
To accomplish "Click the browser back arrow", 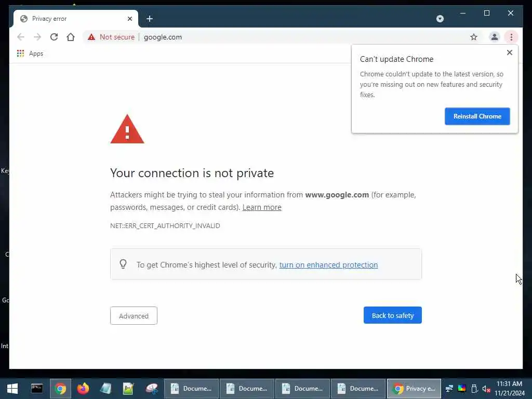I will tap(21, 37).
